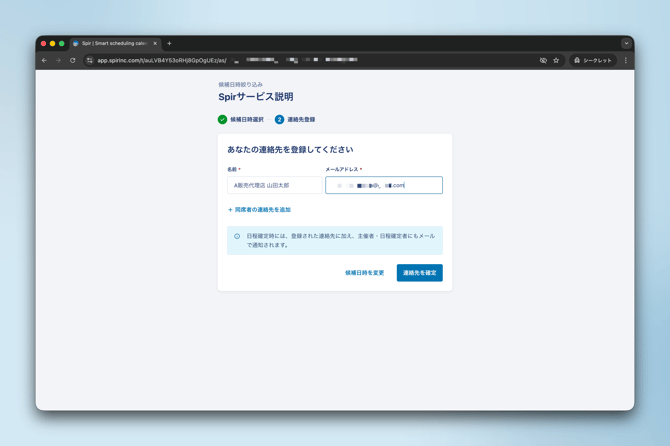This screenshot has height=446, width=670.
Task: Click the 候補日時を変更 link
Action: coord(364,273)
